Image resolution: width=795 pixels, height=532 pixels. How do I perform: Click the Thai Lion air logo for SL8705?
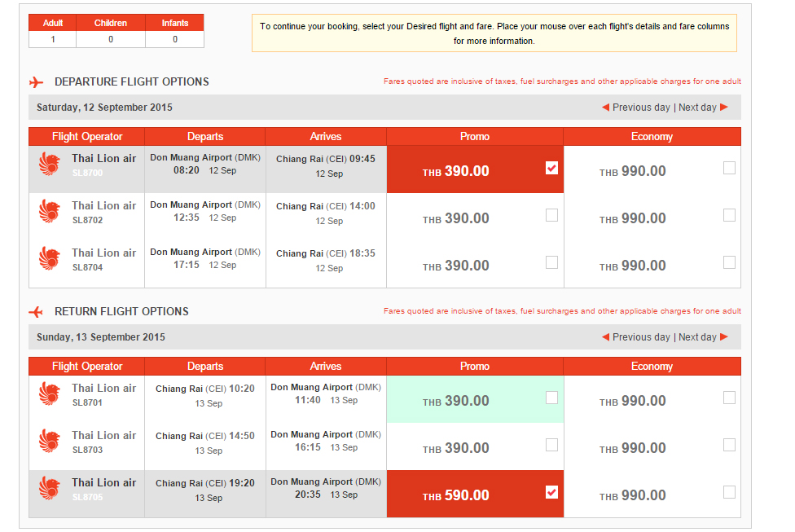50,488
